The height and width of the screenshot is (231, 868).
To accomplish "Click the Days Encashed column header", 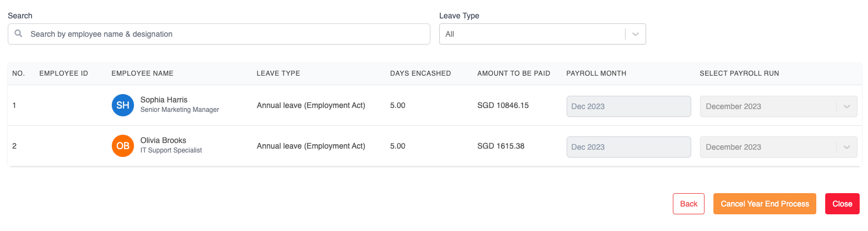I will click(x=420, y=73).
